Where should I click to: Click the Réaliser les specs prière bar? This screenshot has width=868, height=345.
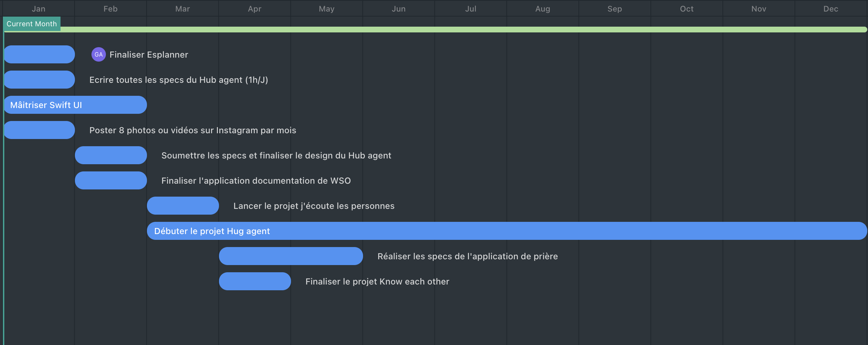tap(291, 256)
